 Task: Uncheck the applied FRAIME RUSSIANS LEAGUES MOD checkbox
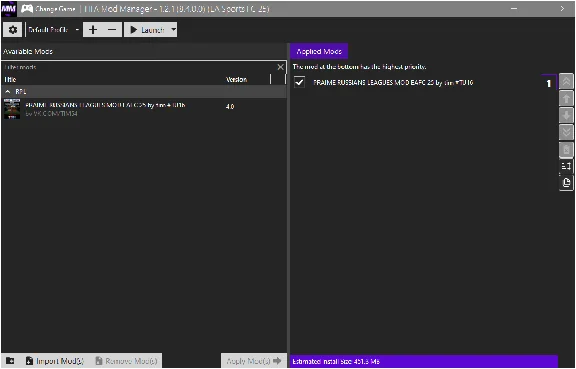tap(299, 82)
